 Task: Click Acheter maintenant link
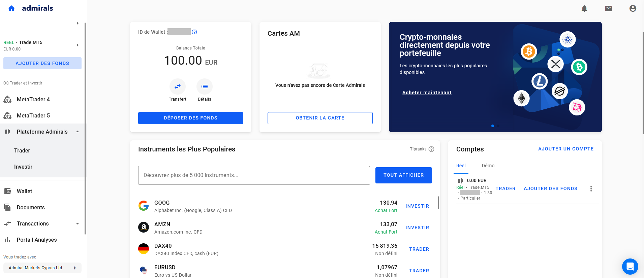(x=427, y=93)
